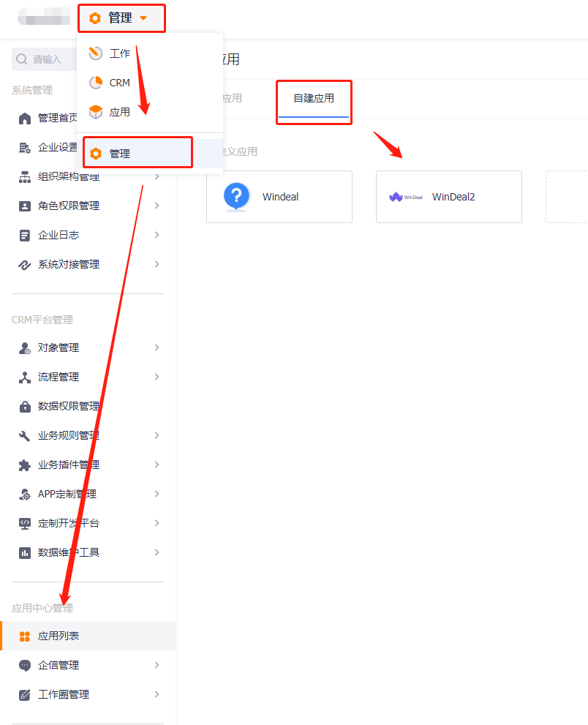Click the CRM pie-chart icon
The image size is (588, 725).
[95, 83]
